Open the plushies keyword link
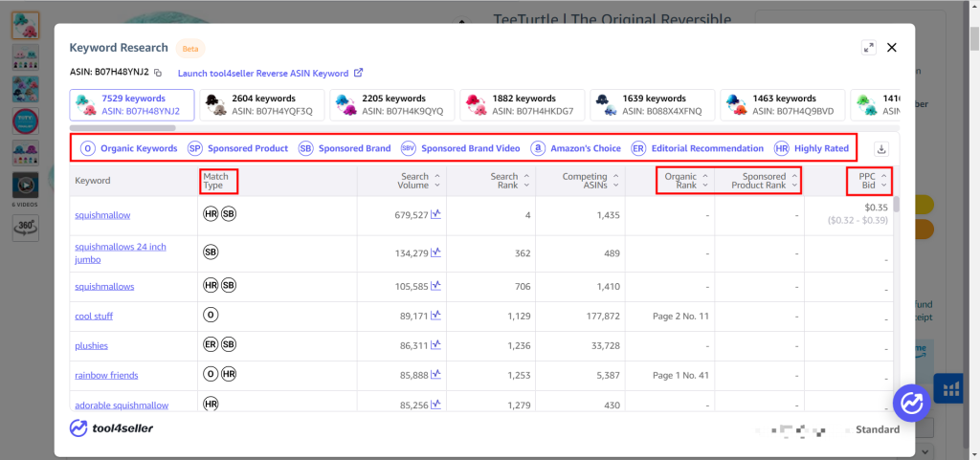This screenshot has height=460, width=980. 92,346
